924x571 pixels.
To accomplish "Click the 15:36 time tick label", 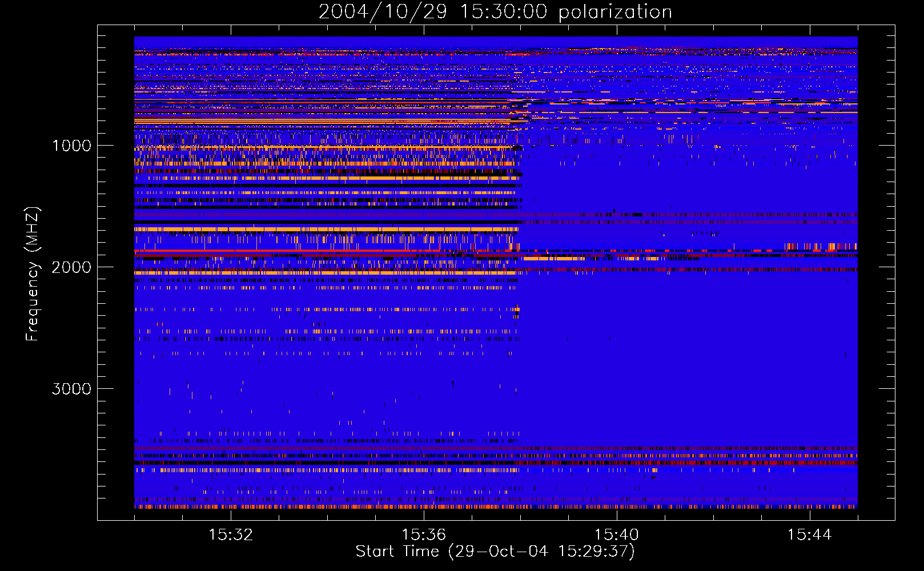I will (x=424, y=534).
